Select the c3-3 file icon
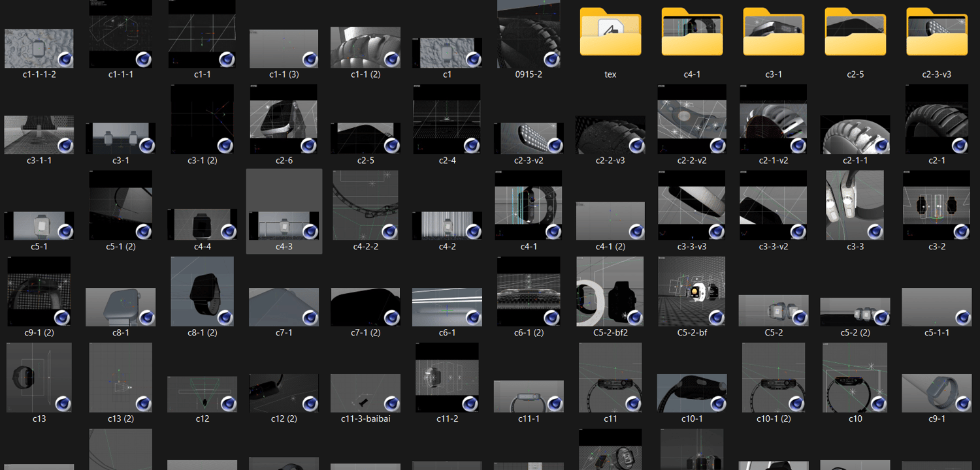This screenshot has height=470, width=980. [x=855, y=206]
